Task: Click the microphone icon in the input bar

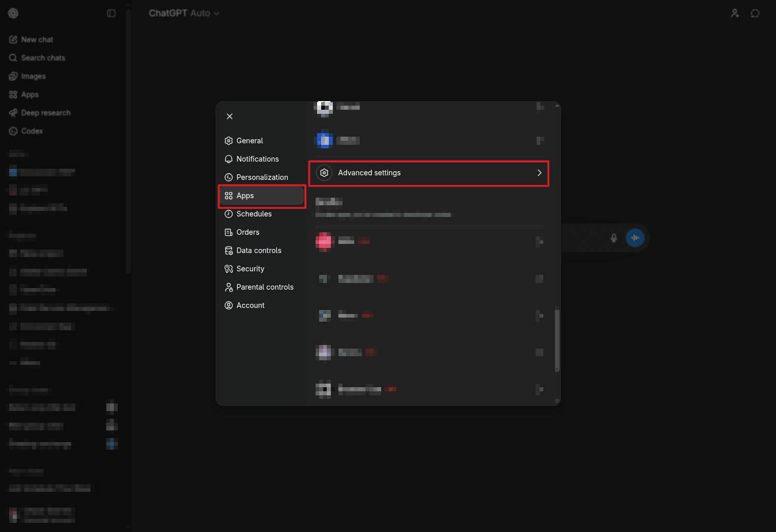Action: click(x=614, y=237)
